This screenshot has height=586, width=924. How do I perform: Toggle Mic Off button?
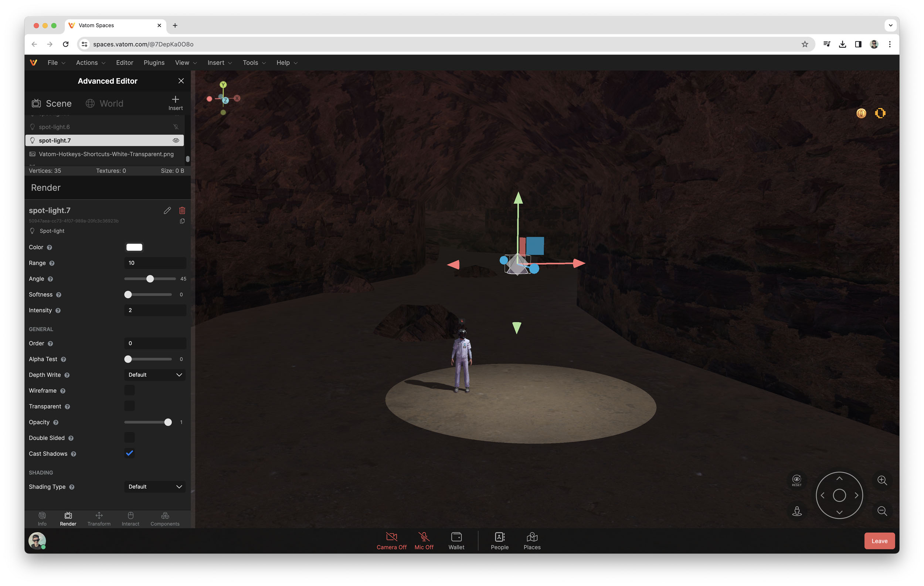(424, 541)
